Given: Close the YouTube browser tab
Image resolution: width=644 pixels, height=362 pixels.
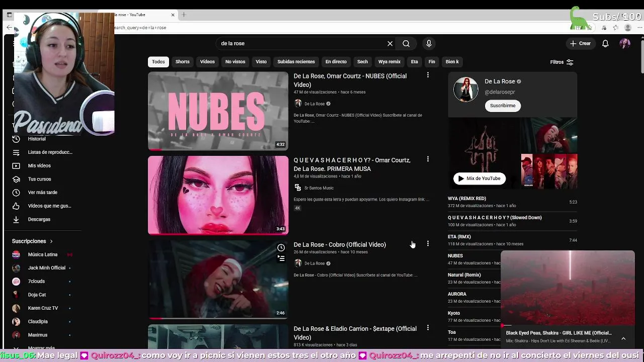Looking at the screenshot, I should click(x=173, y=15).
